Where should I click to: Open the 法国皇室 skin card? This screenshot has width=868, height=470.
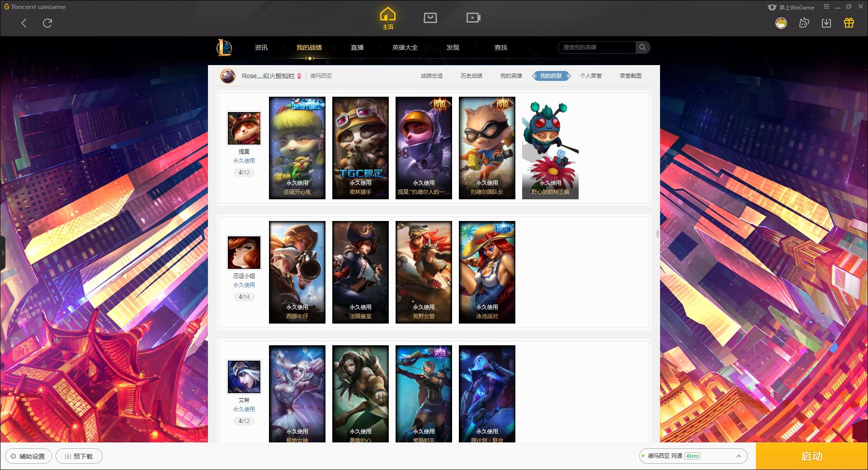click(360, 272)
